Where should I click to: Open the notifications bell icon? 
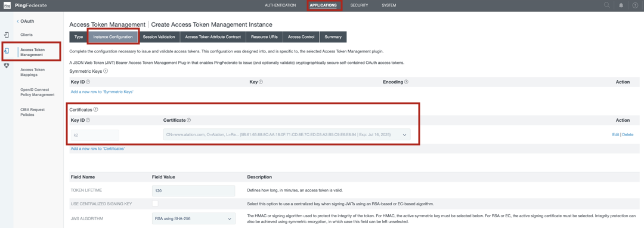[621, 5]
